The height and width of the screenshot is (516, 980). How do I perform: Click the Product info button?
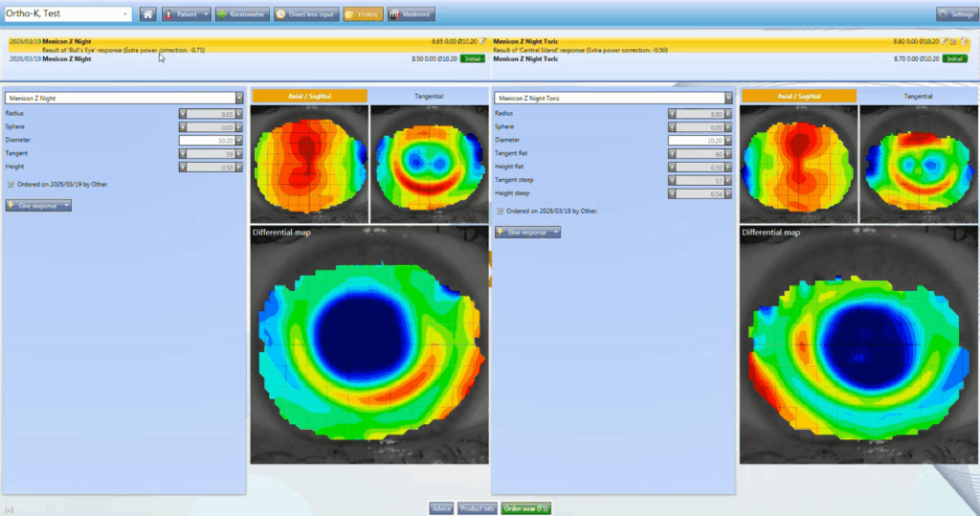click(x=477, y=507)
